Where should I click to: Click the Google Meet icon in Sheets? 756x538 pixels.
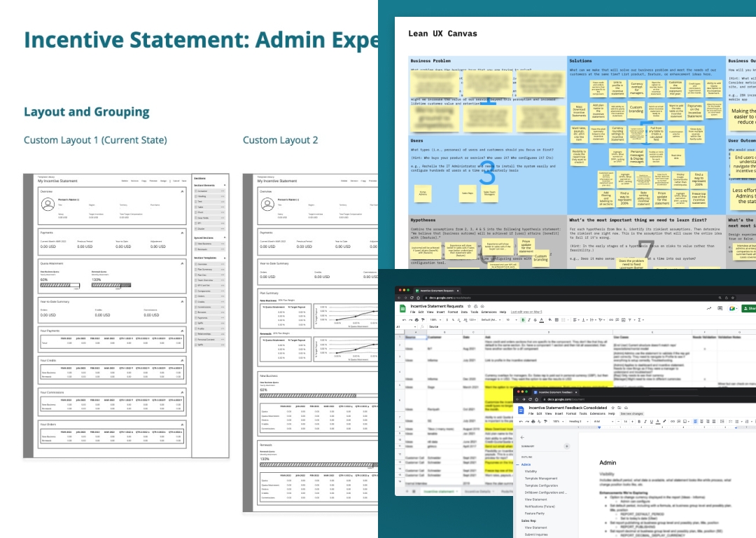732,308
